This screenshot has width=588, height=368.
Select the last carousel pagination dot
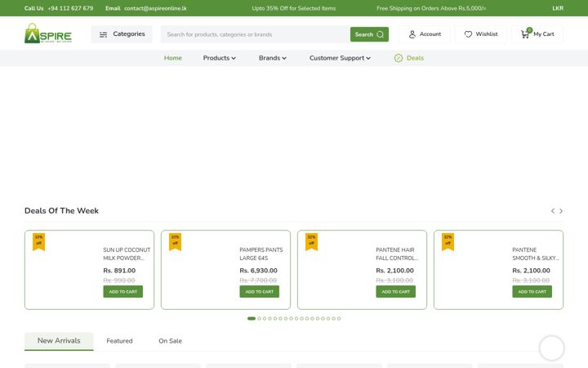click(x=339, y=318)
